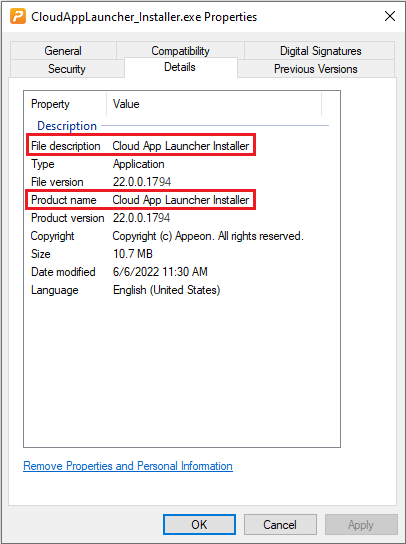The image size is (406, 544).
Task: Select the Description group heading
Action: (67, 126)
